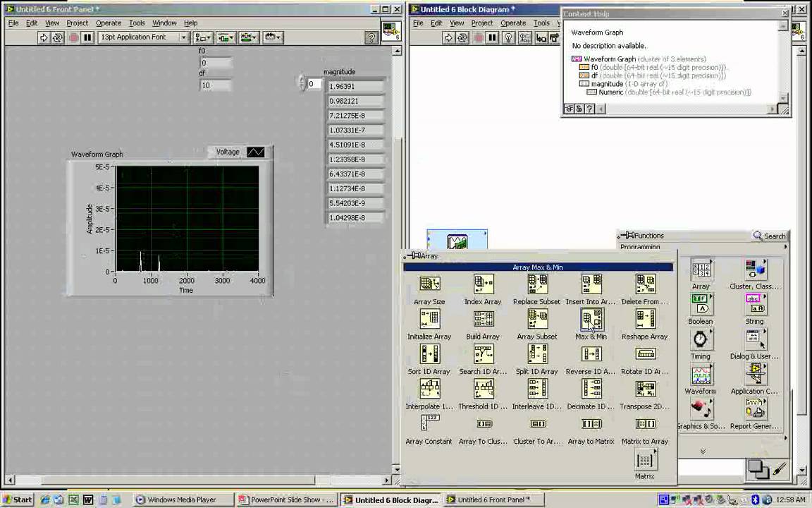812x508 pixels.
Task: Open the 13pt Application Font dropdown
Action: [143, 37]
